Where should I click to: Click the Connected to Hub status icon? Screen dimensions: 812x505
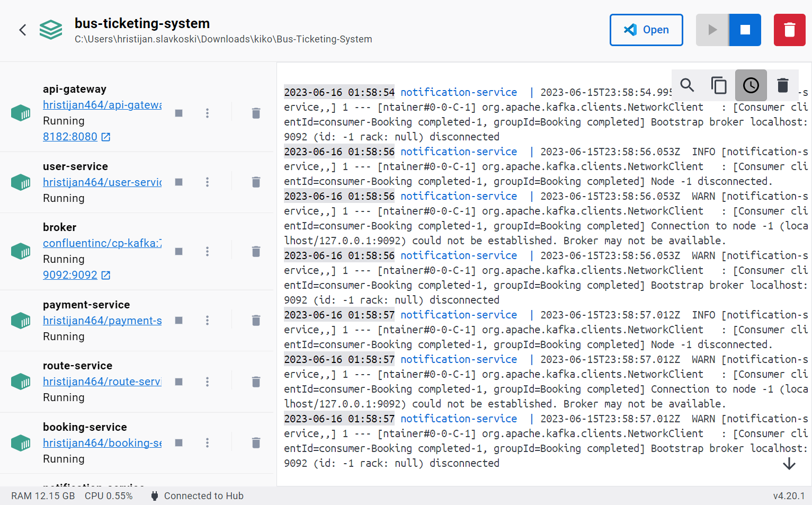click(x=154, y=495)
